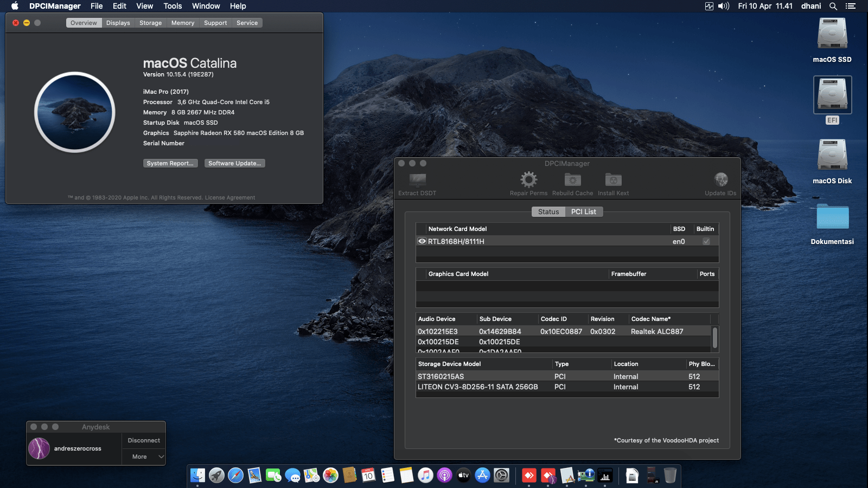Viewport: 868px width, 488px height.
Task: Click the Realtek ALC887 codec name cell
Action: (x=657, y=331)
